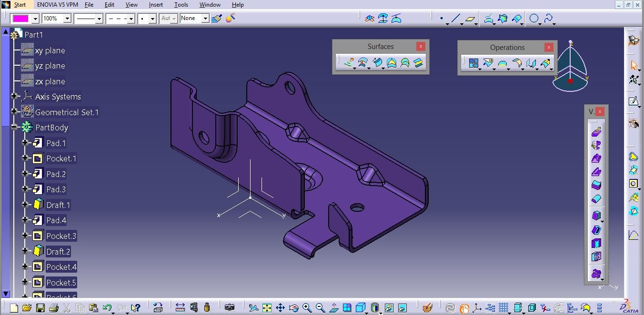
Task: Select the arrow Select tool on right toolbar
Action: (634, 65)
